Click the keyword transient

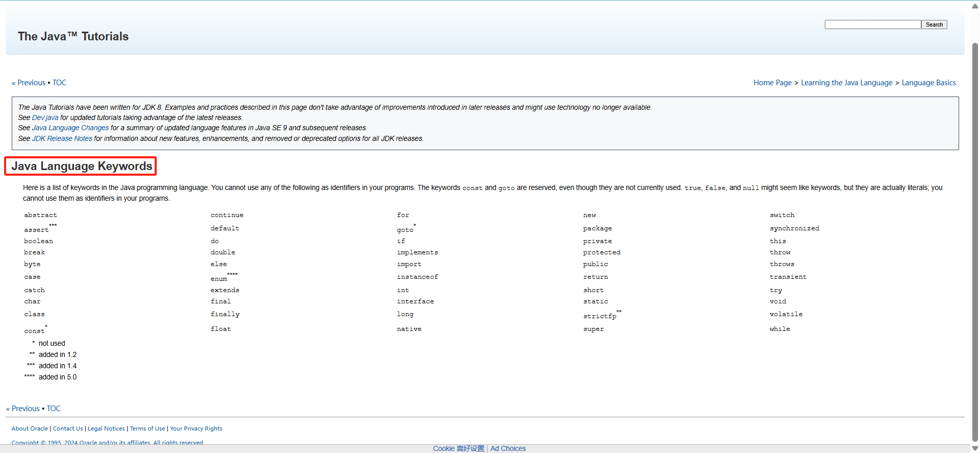[x=788, y=277]
